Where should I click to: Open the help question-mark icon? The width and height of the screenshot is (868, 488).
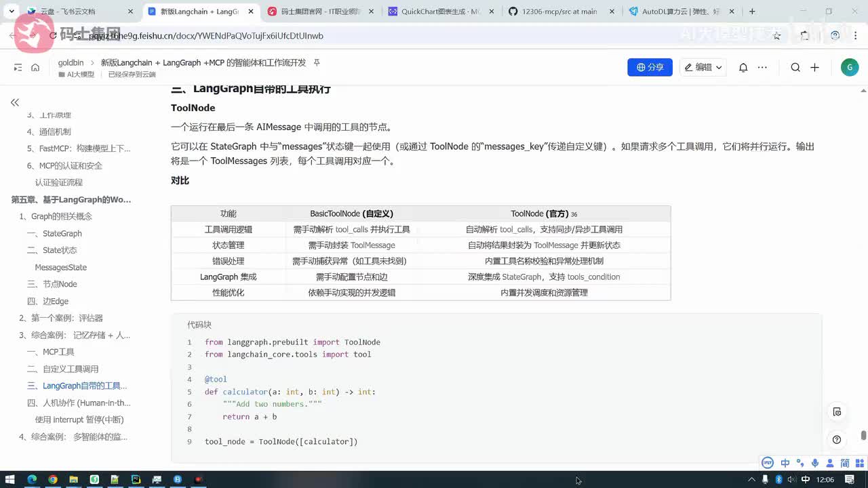pyautogui.click(x=837, y=439)
